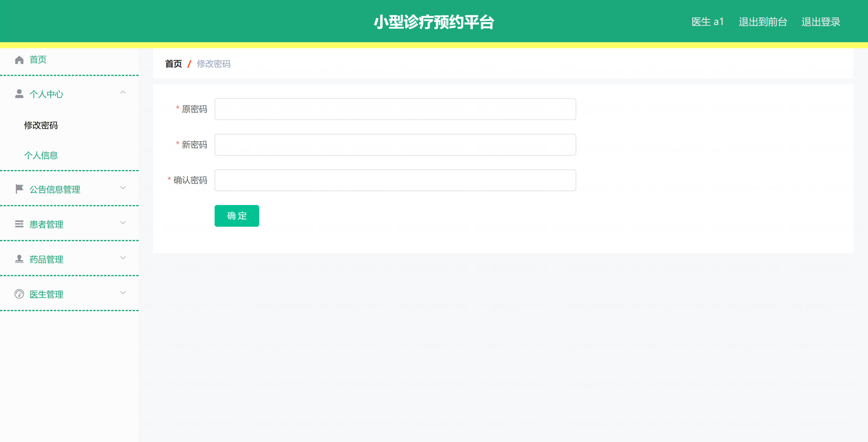
Task: Focus the 新密码 input field
Action: point(395,145)
